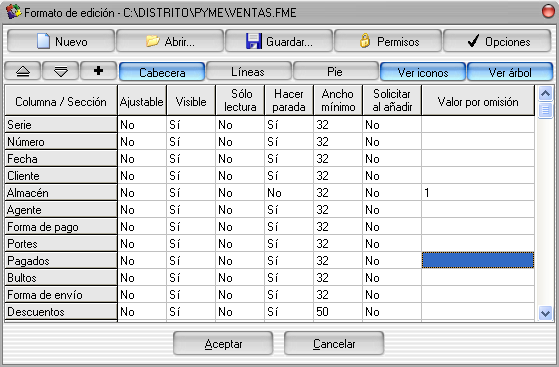Click the scrollbar down arrow
Viewport: 559px width, 367px height.
545,313
